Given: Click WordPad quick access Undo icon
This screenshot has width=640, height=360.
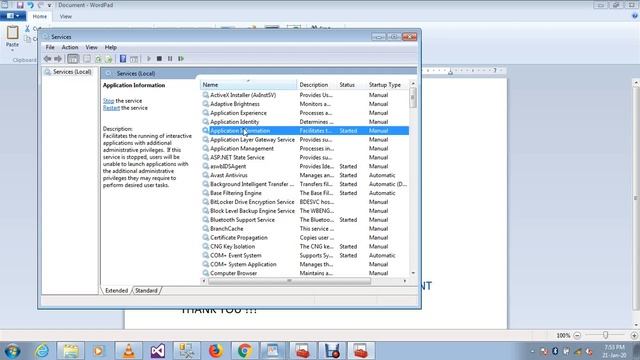Looking at the screenshot, I should (30, 5).
